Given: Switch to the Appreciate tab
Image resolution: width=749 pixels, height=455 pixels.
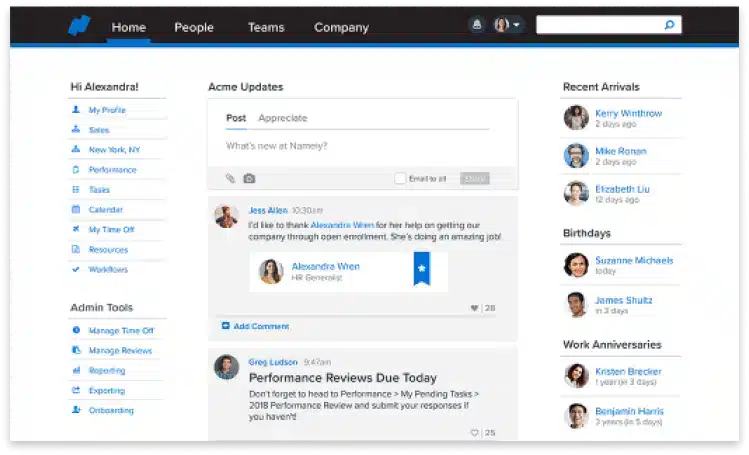Looking at the screenshot, I should (x=282, y=118).
